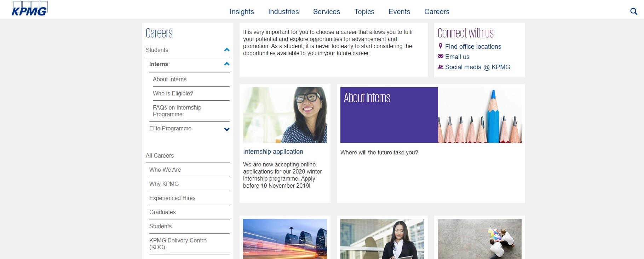The width and height of the screenshot is (644, 259).
Task: Click the envelope email icon
Action: click(441, 57)
